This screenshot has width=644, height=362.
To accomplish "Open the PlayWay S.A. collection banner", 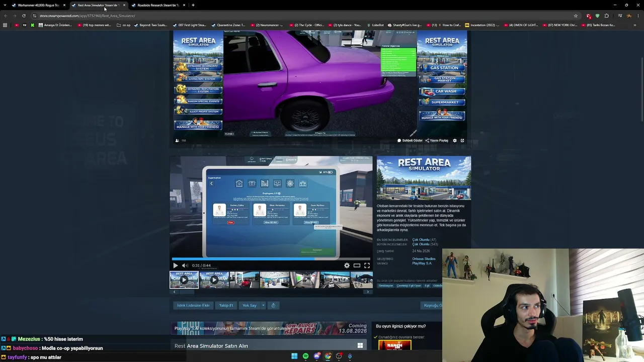I will tap(269, 328).
